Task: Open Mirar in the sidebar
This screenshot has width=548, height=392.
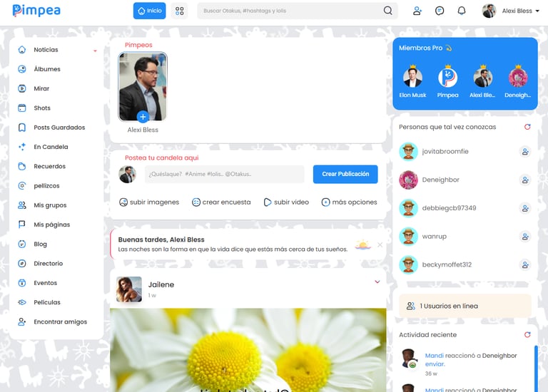Action: click(x=41, y=88)
